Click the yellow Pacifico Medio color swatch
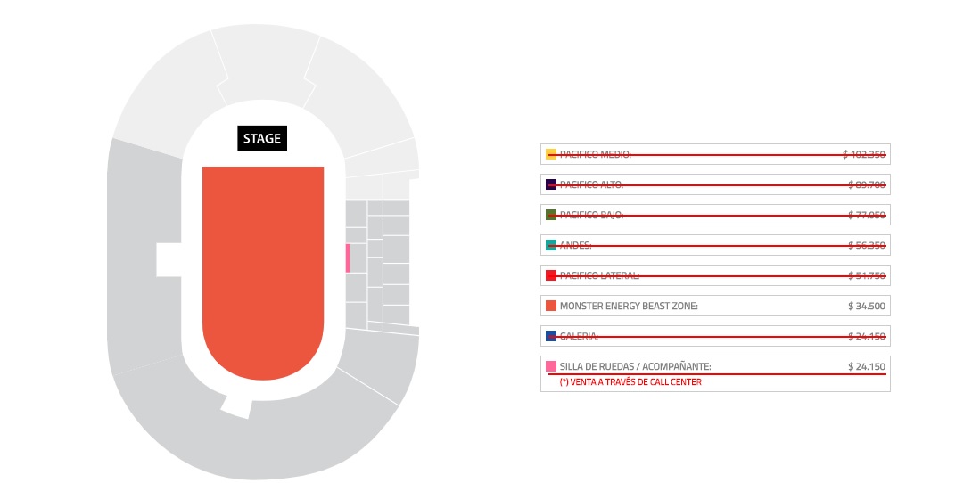The image size is (980, 483). pyautogui.click(x=551, y=154)
